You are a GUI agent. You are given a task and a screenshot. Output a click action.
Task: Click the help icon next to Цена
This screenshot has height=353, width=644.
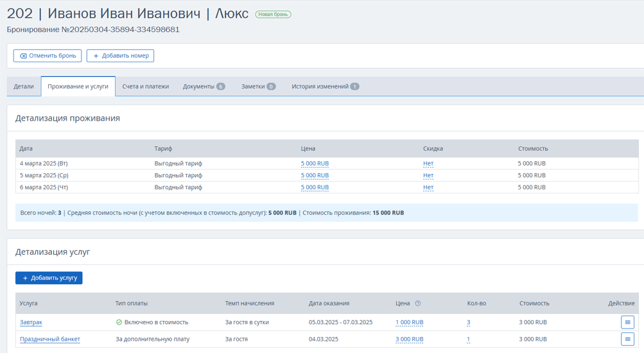pos(418,304)
